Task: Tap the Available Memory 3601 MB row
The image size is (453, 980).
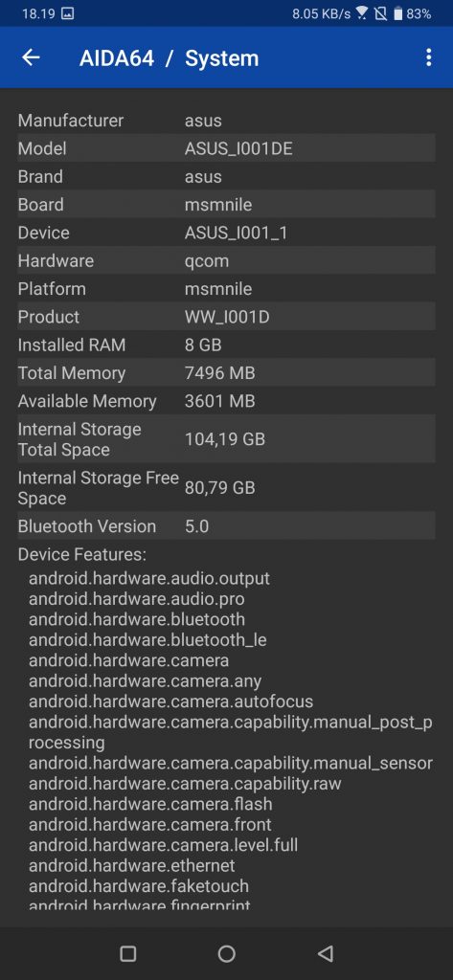Action: 226,401
